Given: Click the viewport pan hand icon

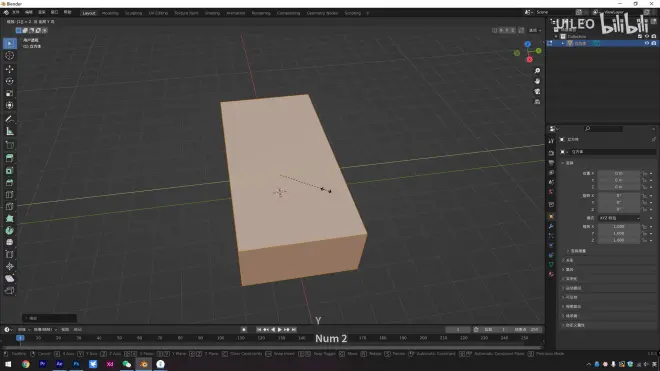Looking at the screenshot, I should tap(537, 81).
